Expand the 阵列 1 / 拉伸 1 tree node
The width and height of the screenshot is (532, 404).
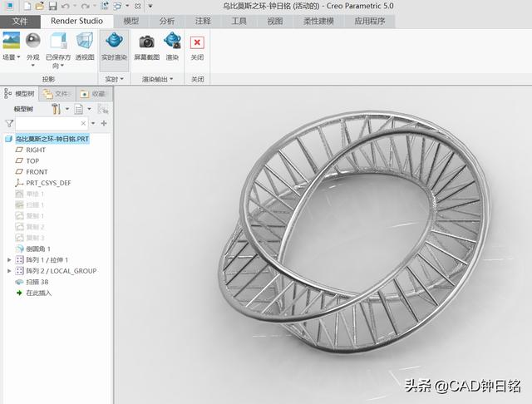(x=9, y=259)
